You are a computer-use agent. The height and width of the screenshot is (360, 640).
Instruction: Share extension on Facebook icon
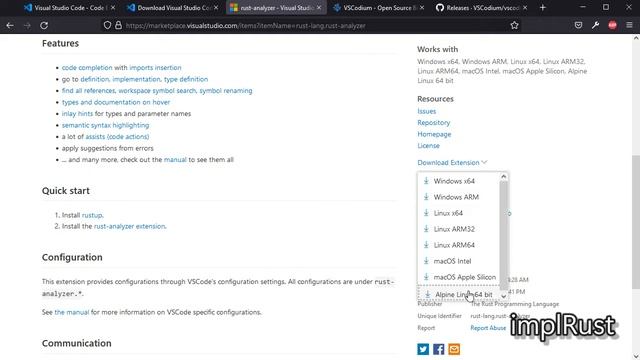[438, 349]
